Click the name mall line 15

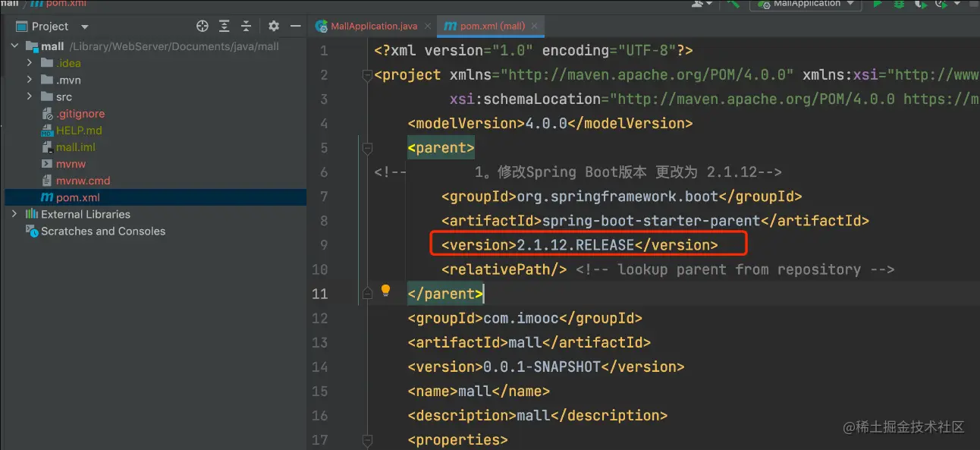[x=479, y=390]
